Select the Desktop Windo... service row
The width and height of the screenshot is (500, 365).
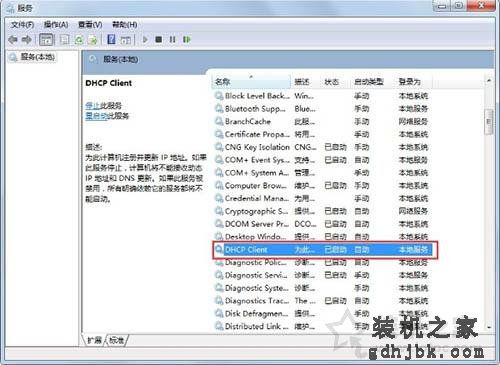pyautogui.click(x=323, y=237)
